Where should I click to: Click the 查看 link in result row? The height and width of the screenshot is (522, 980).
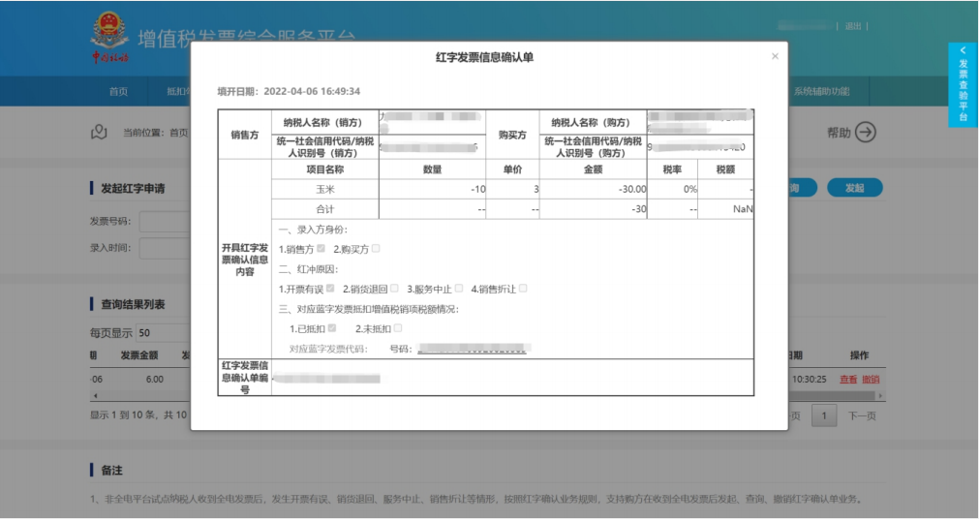point(848,380)
